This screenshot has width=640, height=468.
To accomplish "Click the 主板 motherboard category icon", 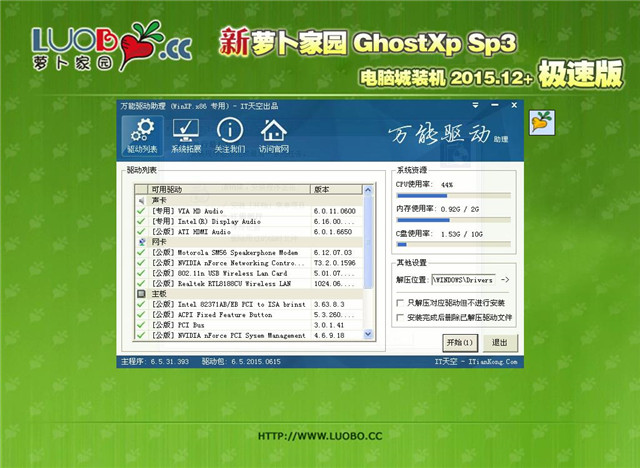I will coord(141,294).
